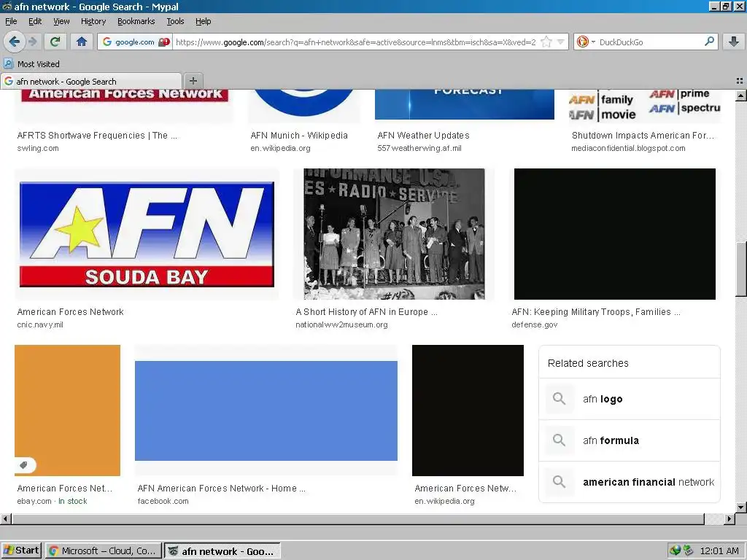
Task: Open the View menu
Action: click(61, 21)
